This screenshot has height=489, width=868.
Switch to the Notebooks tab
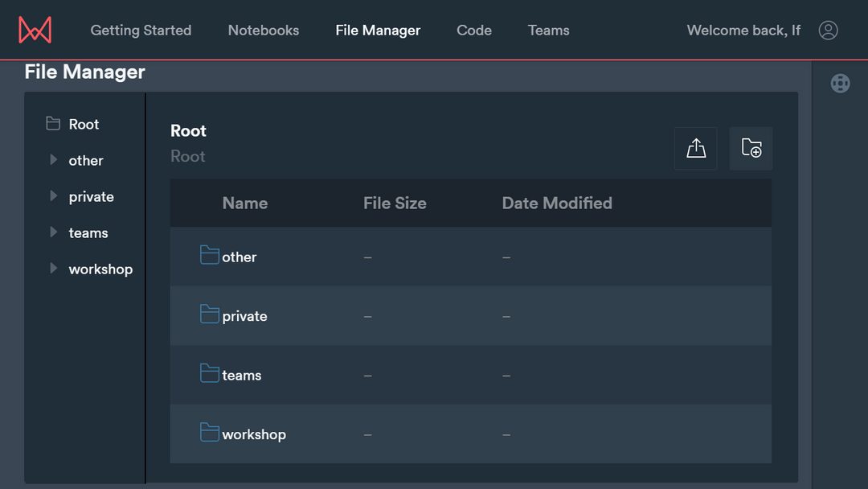pyautogui.click(x=263, y=30)
